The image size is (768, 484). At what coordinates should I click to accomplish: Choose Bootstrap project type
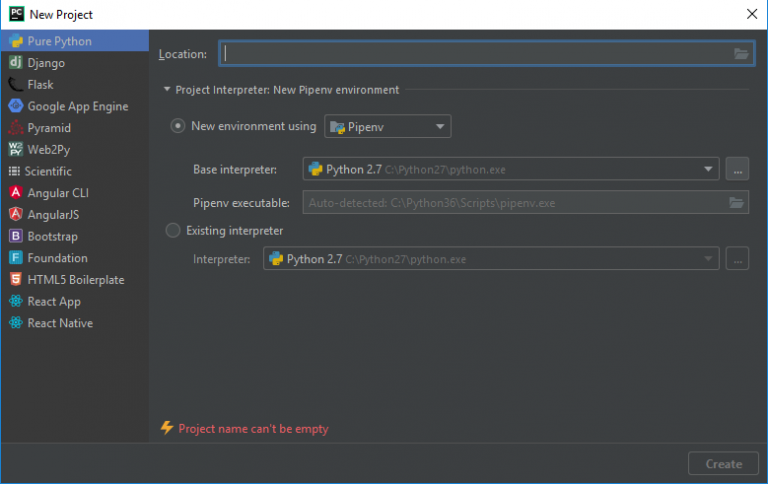click(x=75, y=236)
